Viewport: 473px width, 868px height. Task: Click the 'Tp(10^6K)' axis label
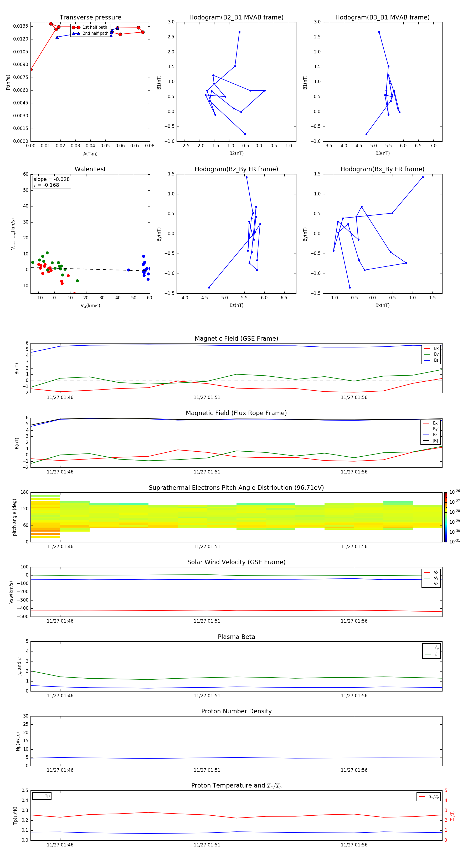point(15,815)
